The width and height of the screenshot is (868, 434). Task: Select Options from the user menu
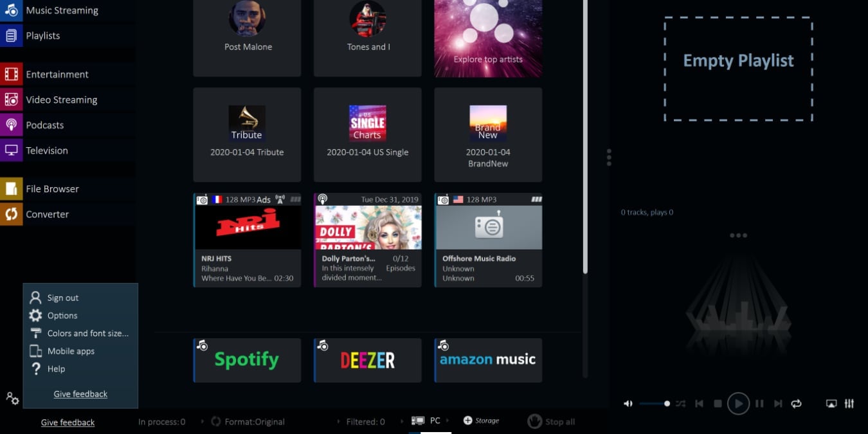coord(62,315)
